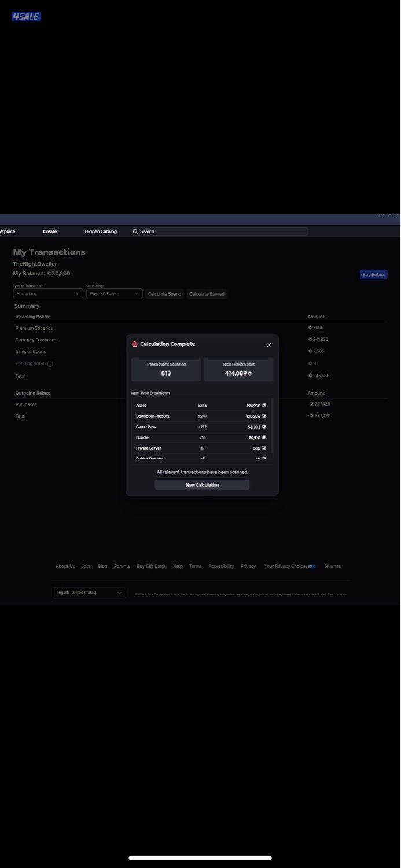Screen dimensions: 401x868
Task: Click the Pending Robux row label
Action: tap(31, 363)
